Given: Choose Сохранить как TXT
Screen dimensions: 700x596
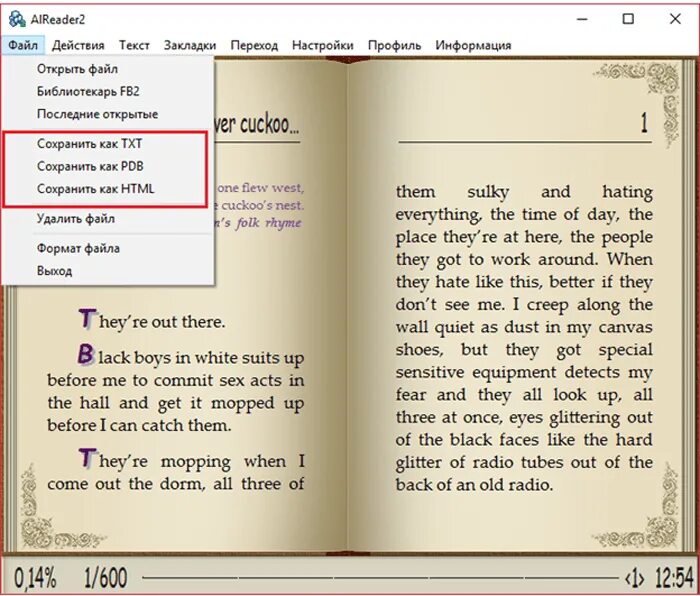Looking at the screenshot, I should click(108, 144).
